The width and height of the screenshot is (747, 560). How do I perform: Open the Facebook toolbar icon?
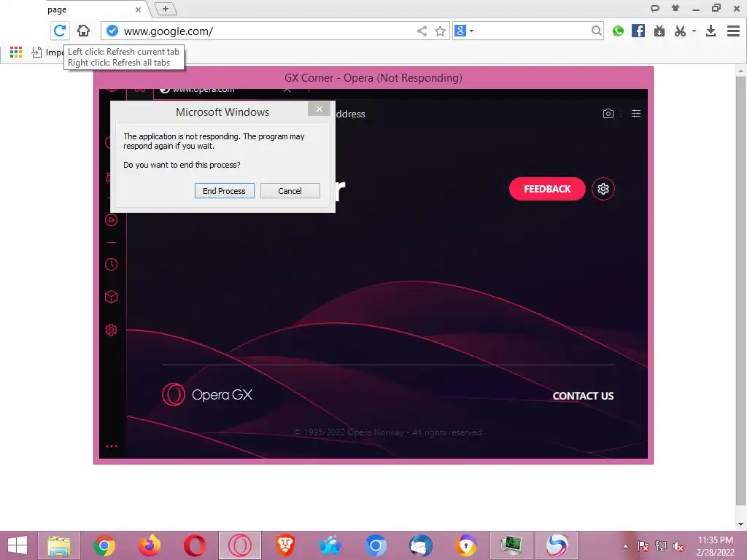[638, 31]
